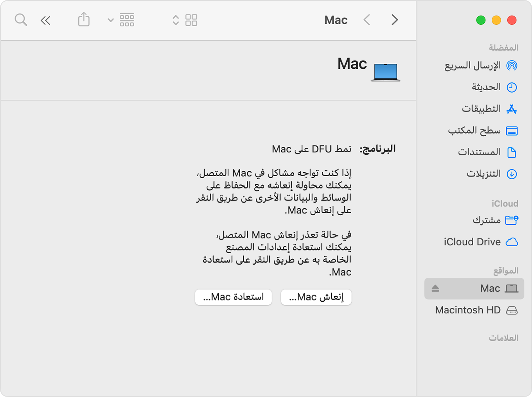Viewport: 532px width, 397px height.
Task: Open the group-by dropdown arrow
Action: [x=111, y=20]
